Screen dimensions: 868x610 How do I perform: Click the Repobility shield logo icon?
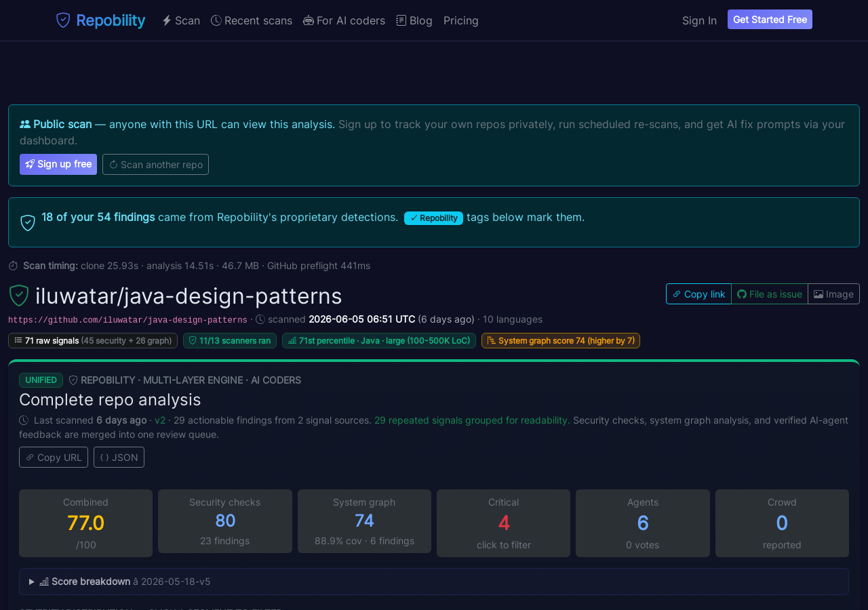(63, 20)
